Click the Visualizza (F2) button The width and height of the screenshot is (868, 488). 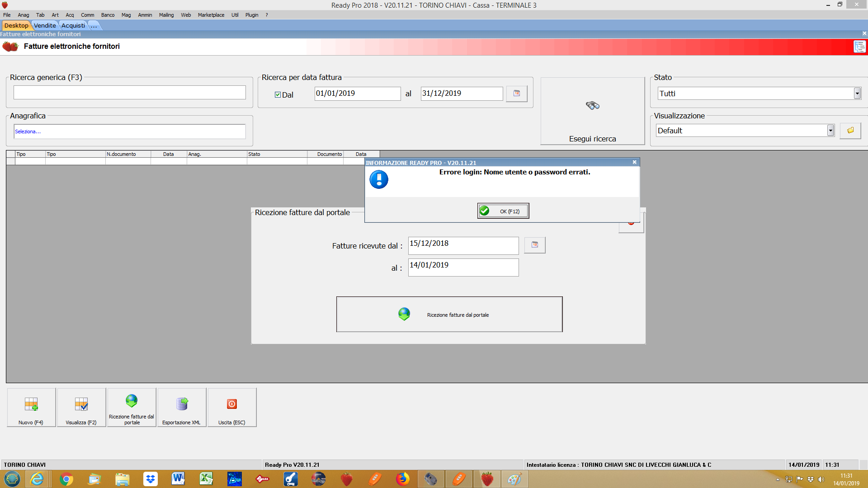[81, 407]
